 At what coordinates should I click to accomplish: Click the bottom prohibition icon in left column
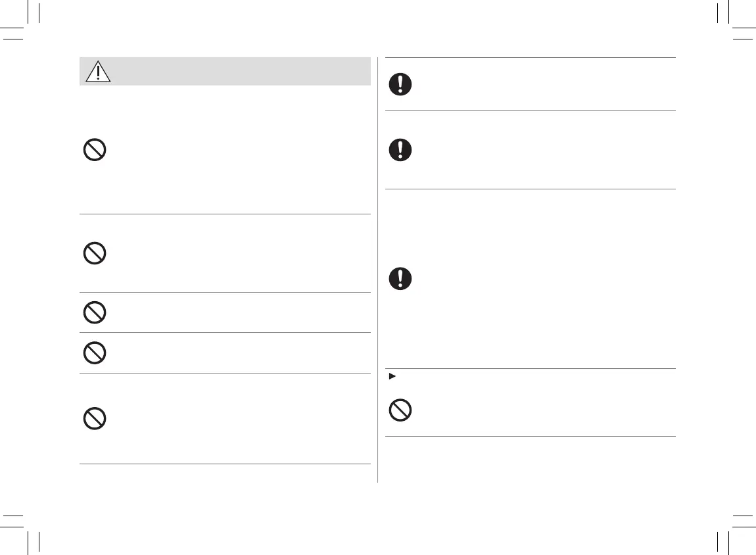(95, 419)
